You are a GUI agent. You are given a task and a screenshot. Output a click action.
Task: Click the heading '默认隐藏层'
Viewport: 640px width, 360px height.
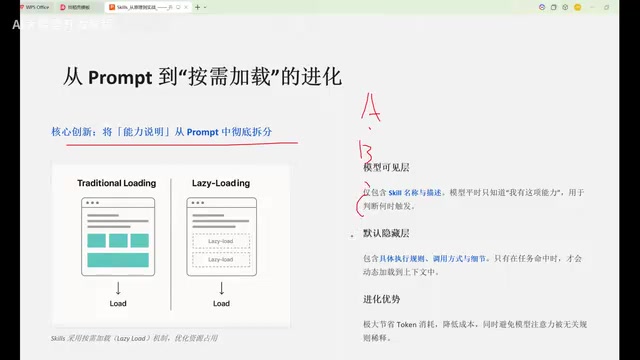click(386, 233)
